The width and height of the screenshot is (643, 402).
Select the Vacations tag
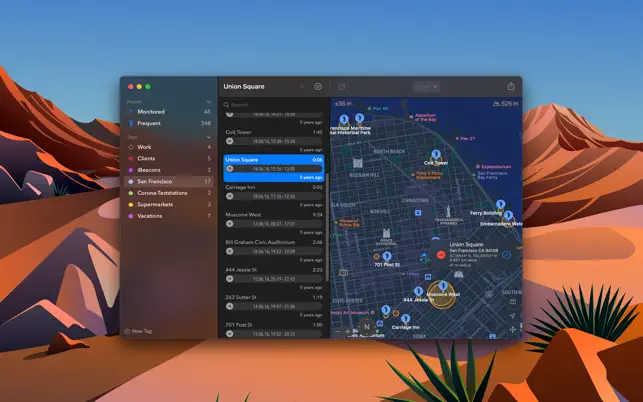pyautogui.click(x=169, y=216)
